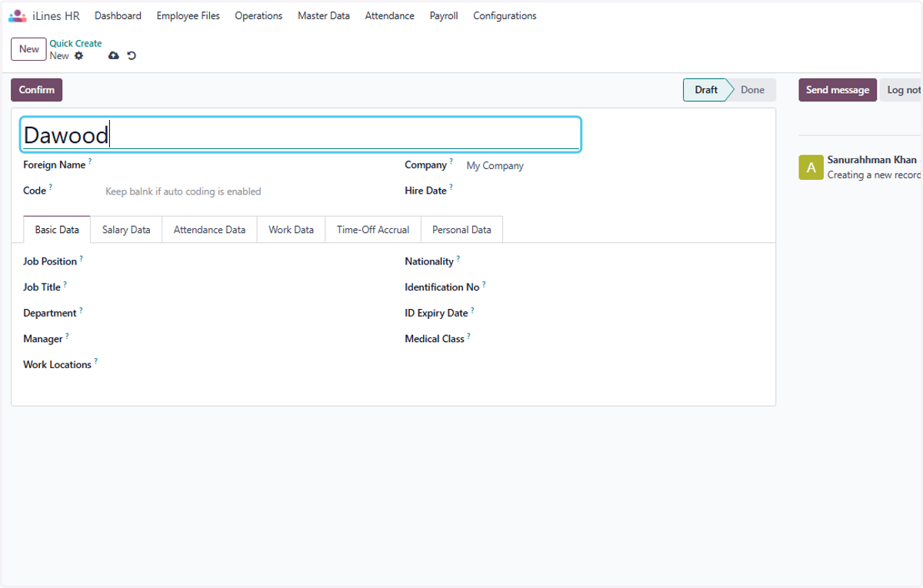Click the New record button

pos(28,49)
